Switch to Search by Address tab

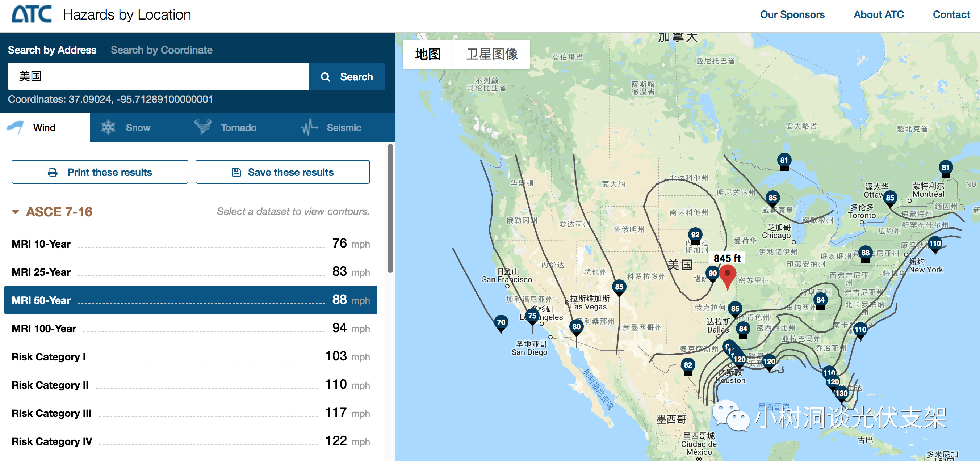point(52,50)
